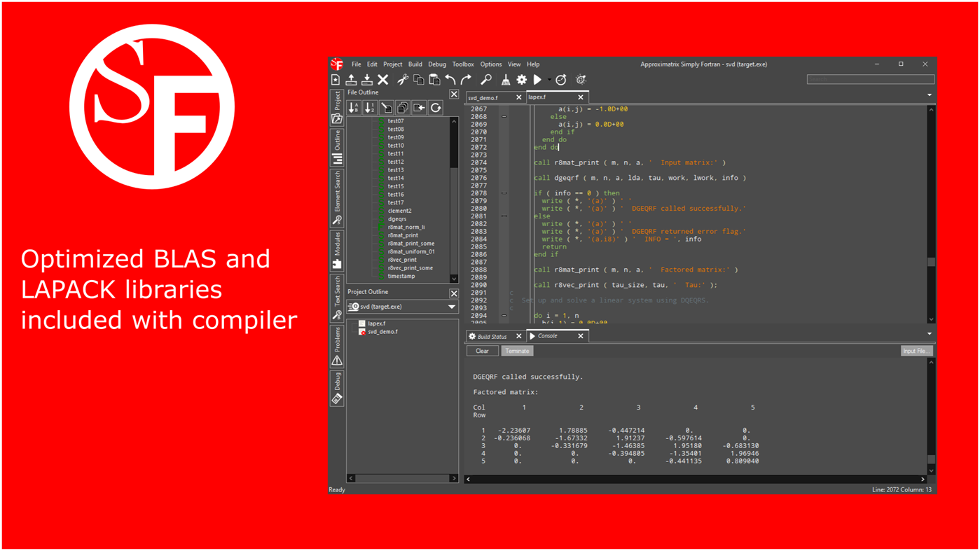Redo edit using right curved arrow
This screenshot has height=551, width=980.
(467, 80)
